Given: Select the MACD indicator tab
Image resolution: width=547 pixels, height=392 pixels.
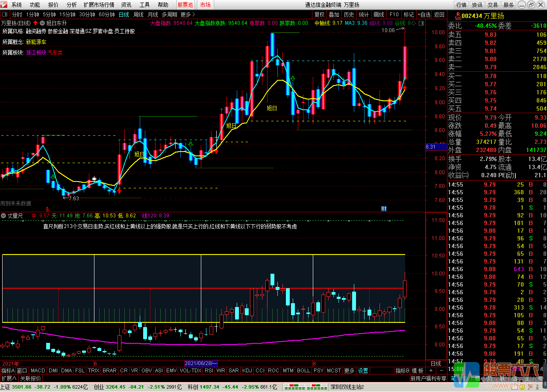Looking at the screenshot, I should tap(38, 371).
